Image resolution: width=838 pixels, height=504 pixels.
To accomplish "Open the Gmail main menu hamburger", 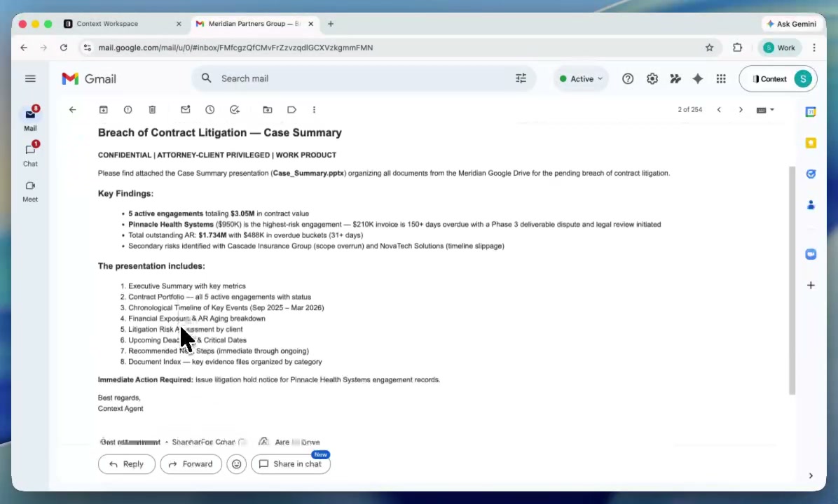I will [30, 78].
